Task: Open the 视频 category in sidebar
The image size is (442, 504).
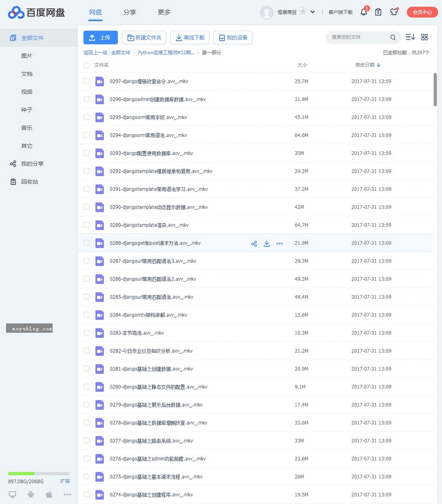Action: click(27, 92)
